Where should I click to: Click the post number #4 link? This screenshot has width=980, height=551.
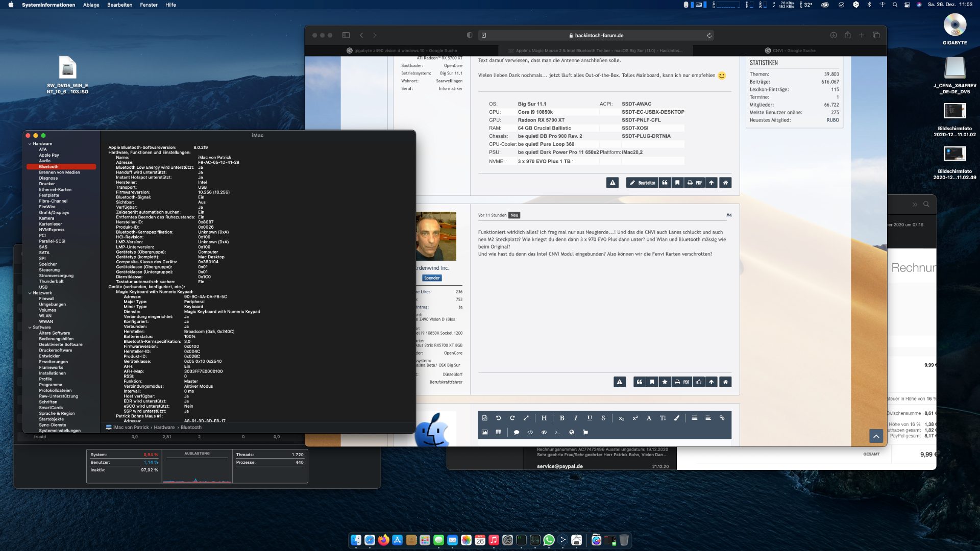[729, 215]
